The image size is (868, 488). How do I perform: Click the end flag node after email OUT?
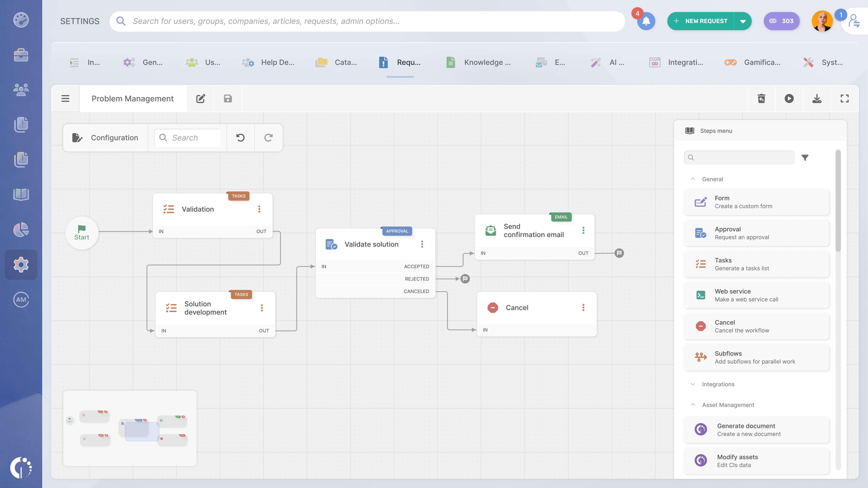click(619, 253)
